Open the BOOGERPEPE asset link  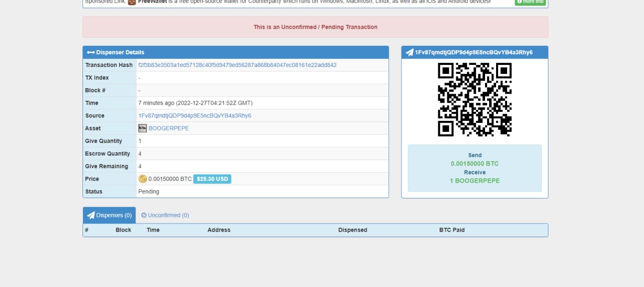[x=169, y=128]
